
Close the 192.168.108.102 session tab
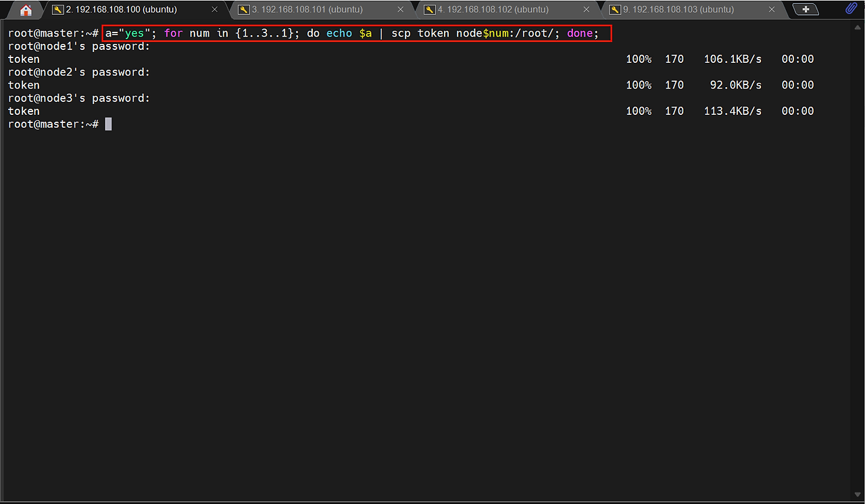click(x=587, y=10)
